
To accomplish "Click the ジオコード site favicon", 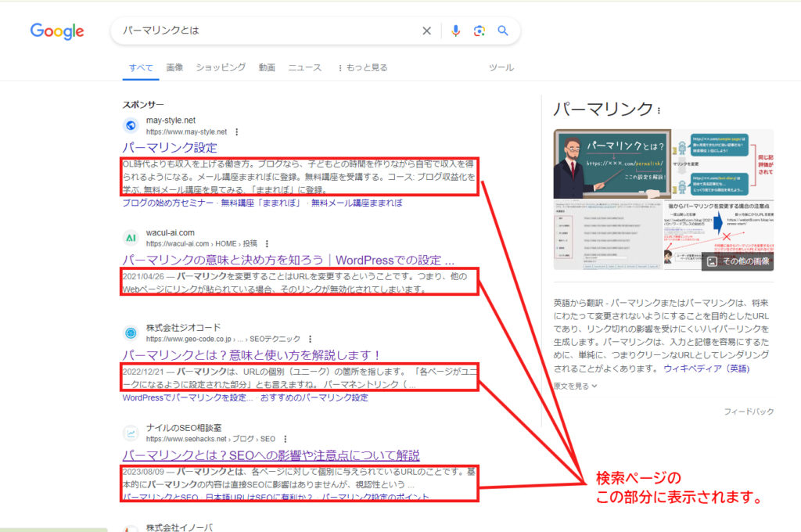I will [131, 333].
